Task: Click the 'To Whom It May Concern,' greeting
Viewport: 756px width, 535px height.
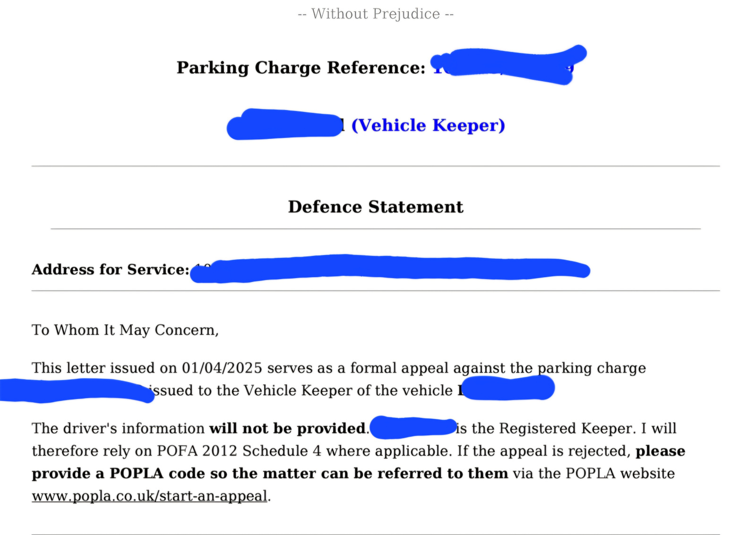Action: pyautogui.click(x=125, y=330)
